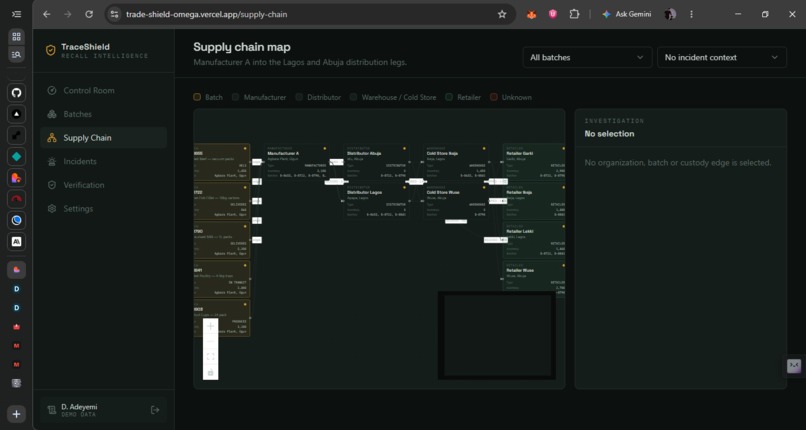
Task: Click the Retailer legend label
Action: (x=469, y=97)
